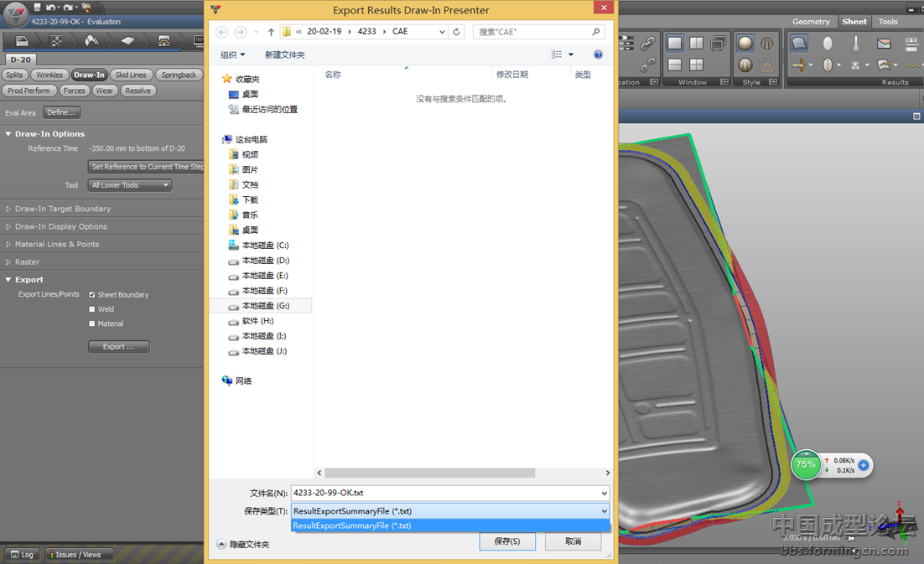The width and height of the screenshot is (924, 564).
Task: Refresh the folder with the reload icon
Action: tap(456, 32)
